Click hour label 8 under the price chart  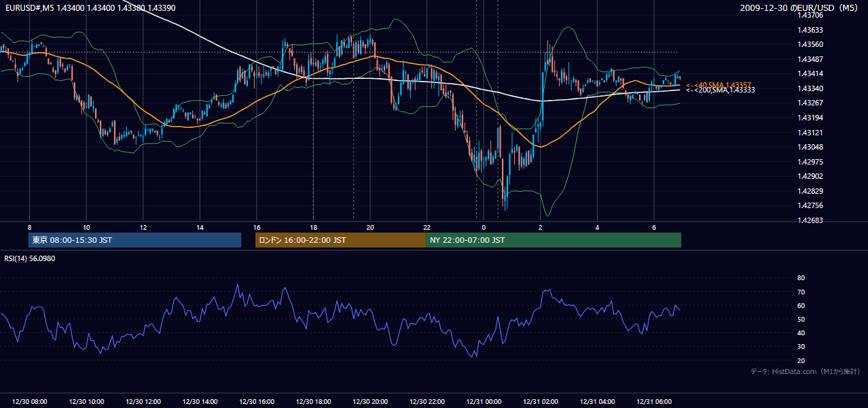29,227
